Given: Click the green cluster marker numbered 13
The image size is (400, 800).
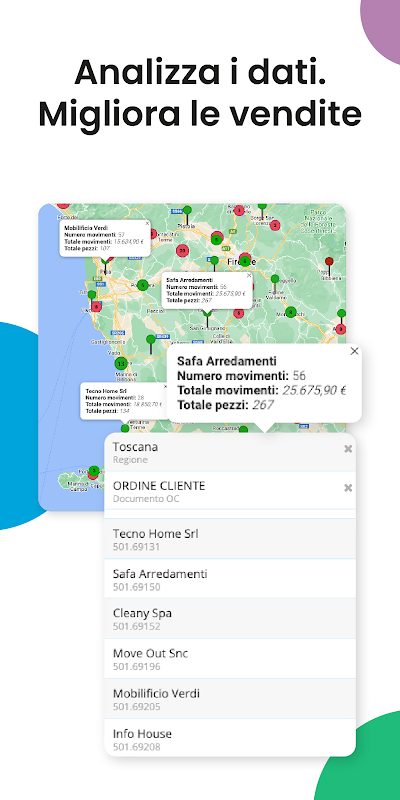Looking at the screenshot, I should pyautogui.click(x=121, y=364).
